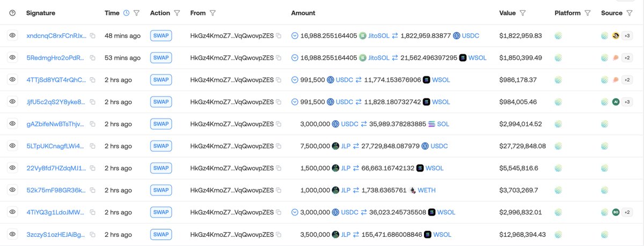Copy the xndcnqC8rxFCnRJx signature
This screenshot has width=644, height=246.
click(x=93, y=36)
